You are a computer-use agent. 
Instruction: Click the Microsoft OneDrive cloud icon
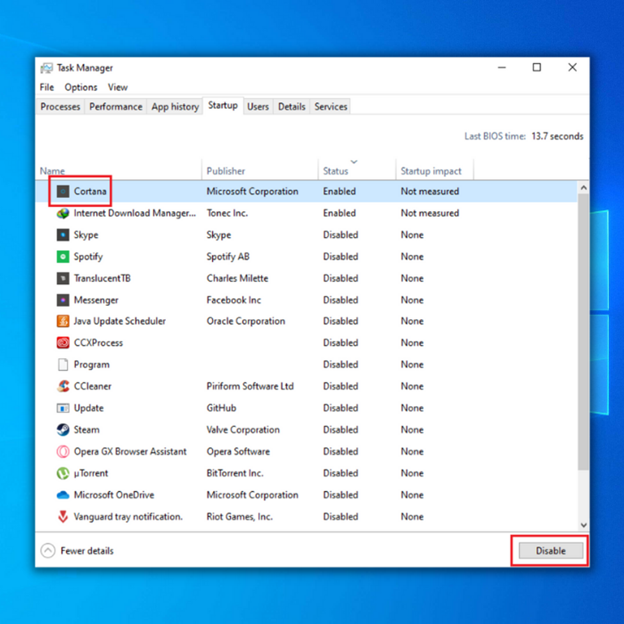pyautogui.click(x=62, y=495)
